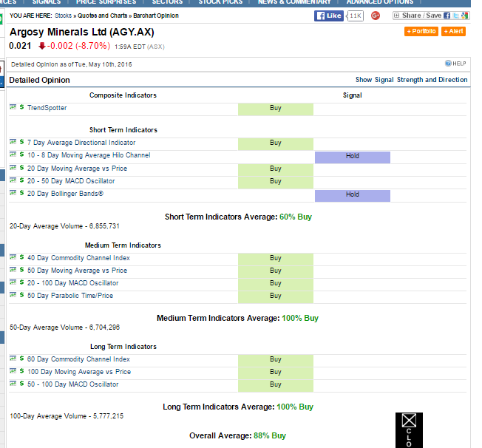
Task: Click dollar icon beside 20 - 50 Day MACD Oscillator
Action: point(22,180)
